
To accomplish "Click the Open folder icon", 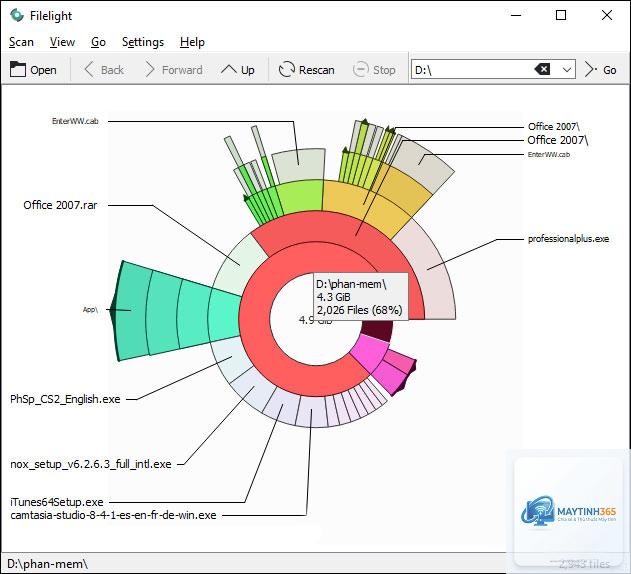I will point(18,70).
